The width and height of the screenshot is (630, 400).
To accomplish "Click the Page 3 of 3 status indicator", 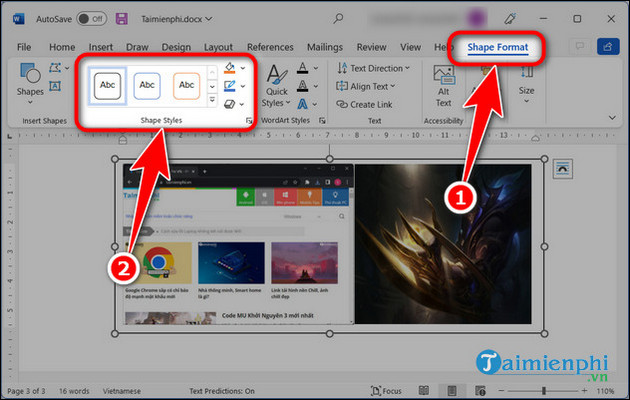I will pos(26,391).
